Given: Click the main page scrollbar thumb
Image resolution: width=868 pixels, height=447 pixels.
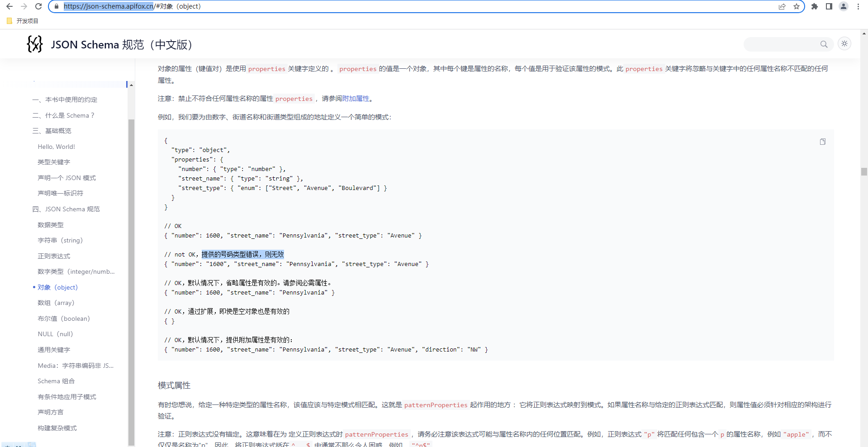Looking at the screenshot, I should coord(864,171).
